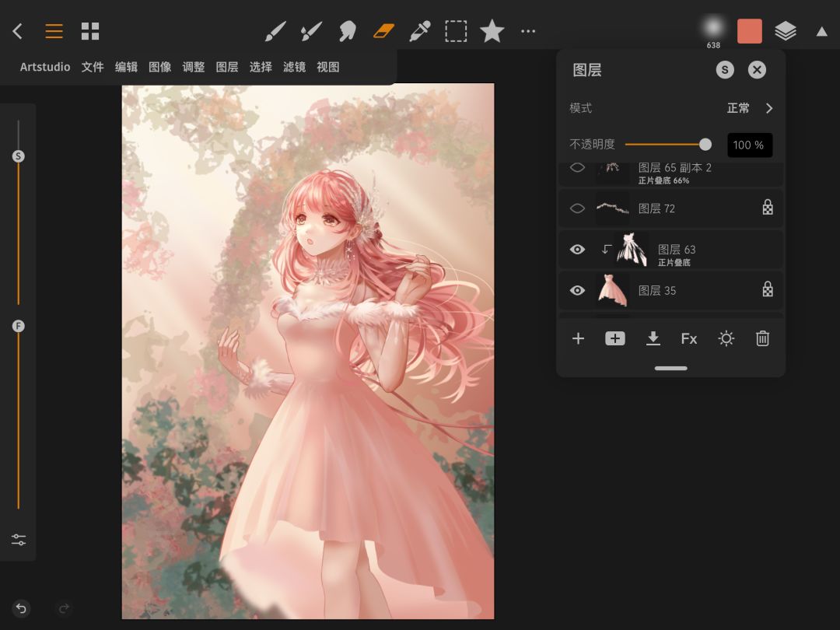Screen dimensions: 840x630
Task: Delete layer using the trash icon
Action: [x=762, y=338]
